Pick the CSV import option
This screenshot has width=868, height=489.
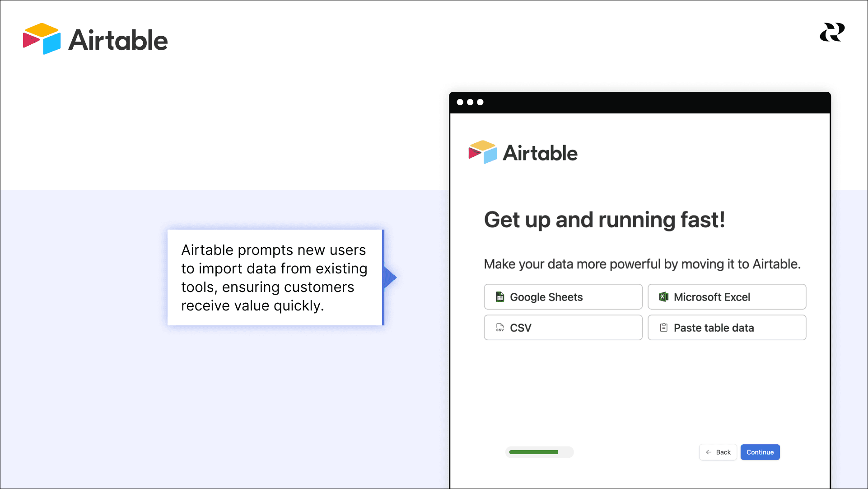tap(563, 328)
